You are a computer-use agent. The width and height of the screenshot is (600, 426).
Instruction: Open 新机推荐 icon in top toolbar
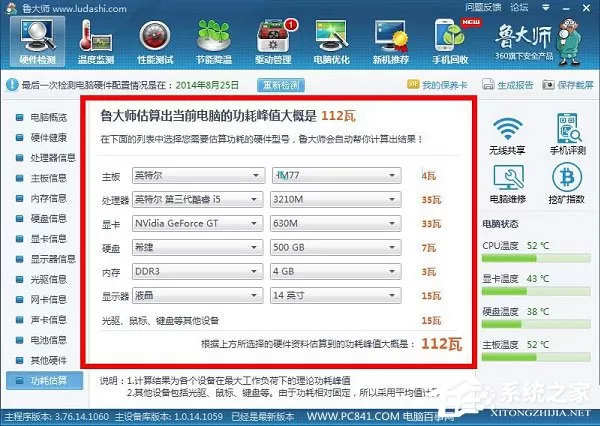[391, 42]
